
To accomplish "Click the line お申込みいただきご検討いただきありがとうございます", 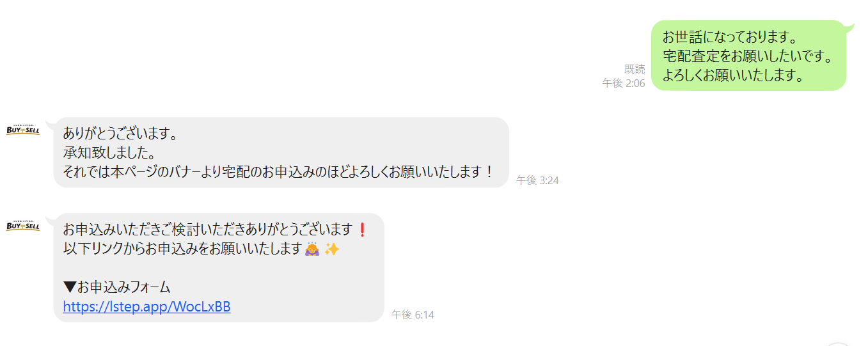I will [208, 229].
